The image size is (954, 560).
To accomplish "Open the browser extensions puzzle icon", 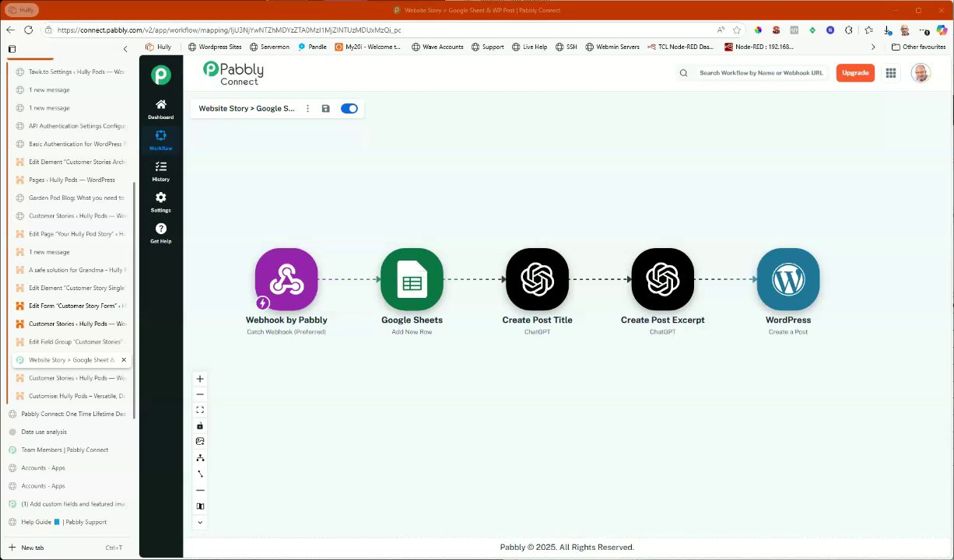I will coord(848,30).
